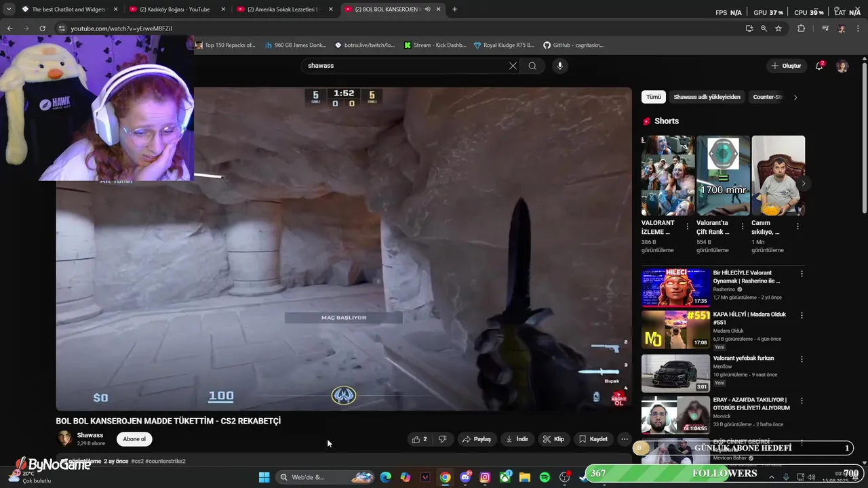Select the 'Tümü' filter chip
868x488 pixels.
(x=653, y=97)
